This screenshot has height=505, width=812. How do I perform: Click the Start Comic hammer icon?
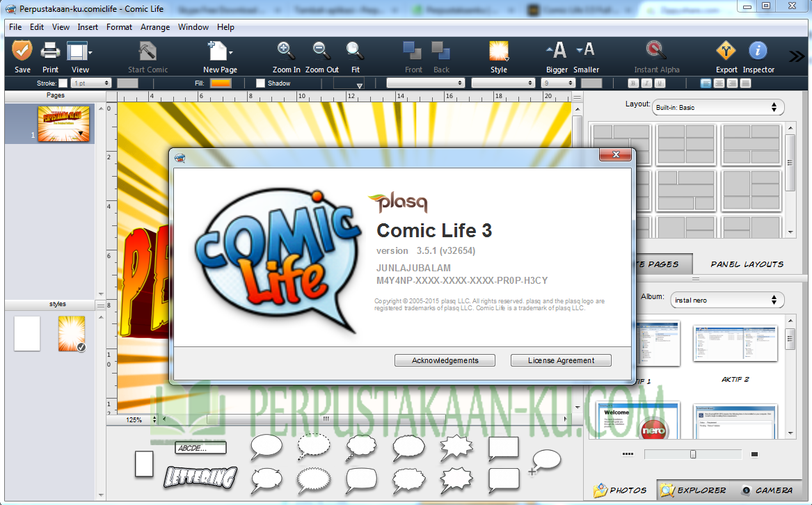[148, 51]
